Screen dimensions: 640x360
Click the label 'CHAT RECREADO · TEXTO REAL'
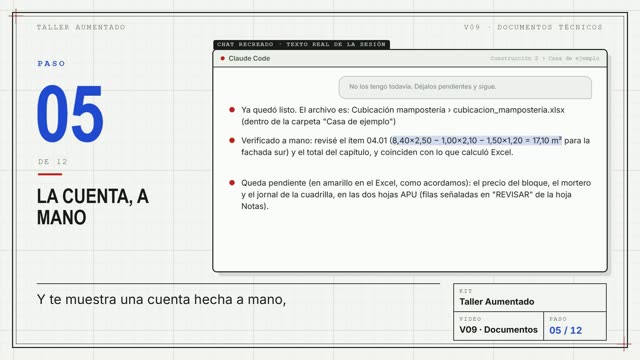click(x=301, y=44)
